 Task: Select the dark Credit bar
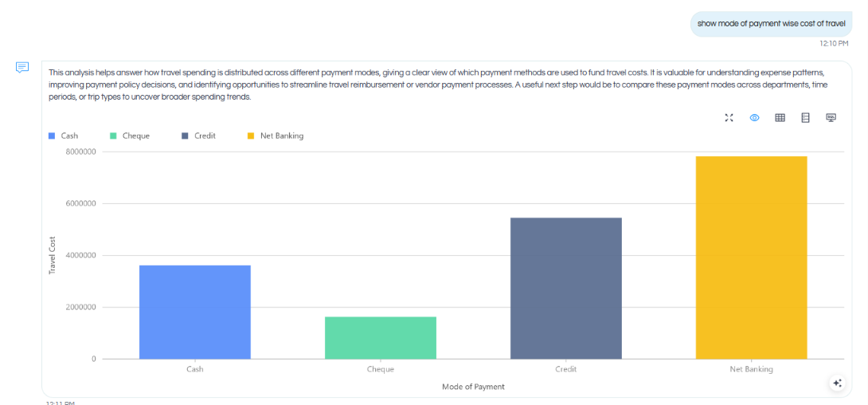[x=565, y=288]
